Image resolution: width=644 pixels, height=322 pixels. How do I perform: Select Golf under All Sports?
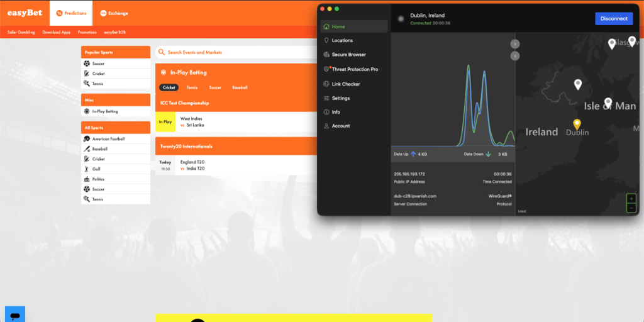click(116, 169)
